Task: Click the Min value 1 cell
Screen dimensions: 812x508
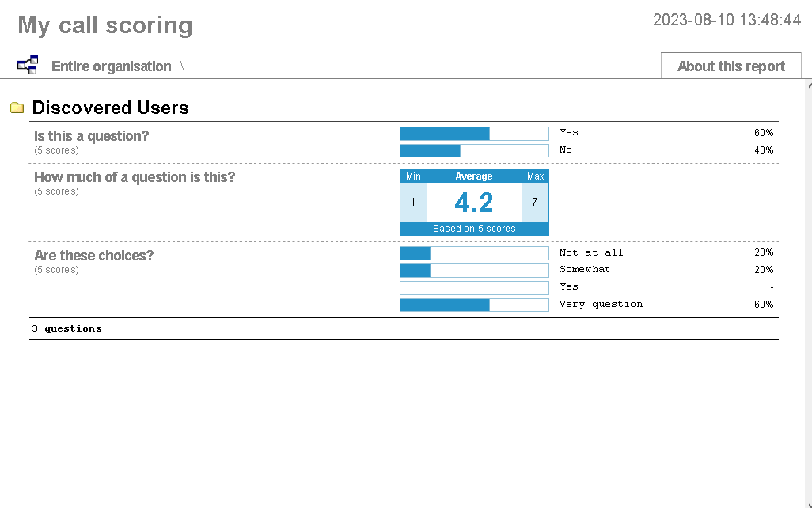Action: click(412, 202)
